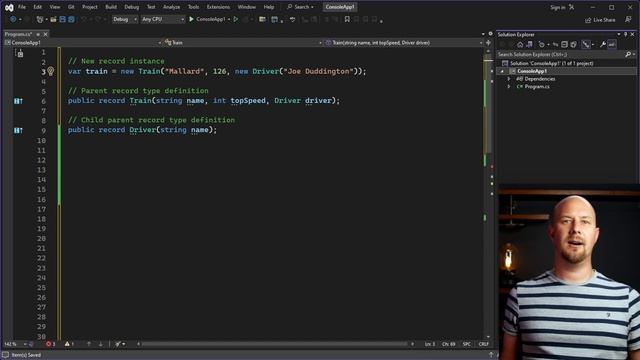Click the inheritance margin icon on line 9

tap(18, 130)
